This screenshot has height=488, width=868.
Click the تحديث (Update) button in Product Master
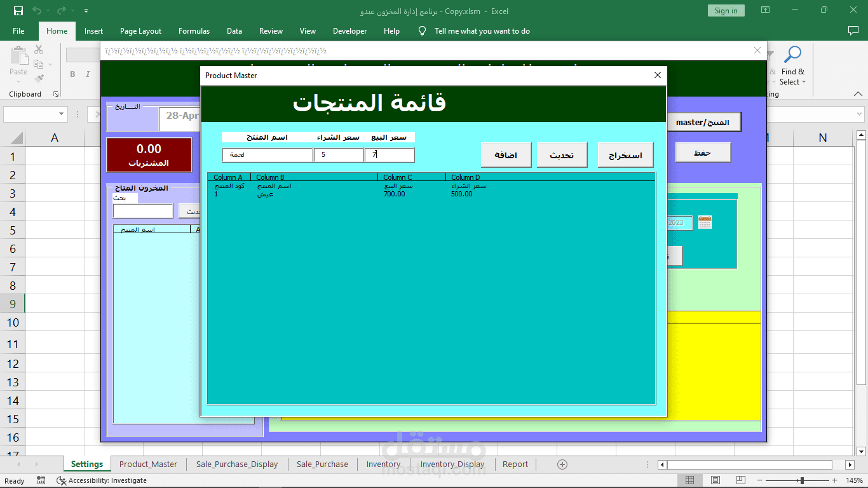point(562,155)
